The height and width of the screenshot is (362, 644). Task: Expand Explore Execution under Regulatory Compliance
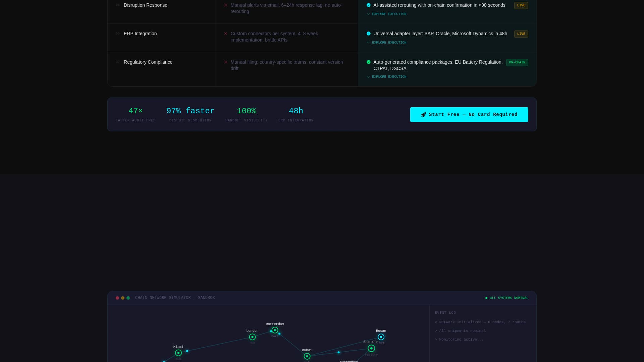386,77
